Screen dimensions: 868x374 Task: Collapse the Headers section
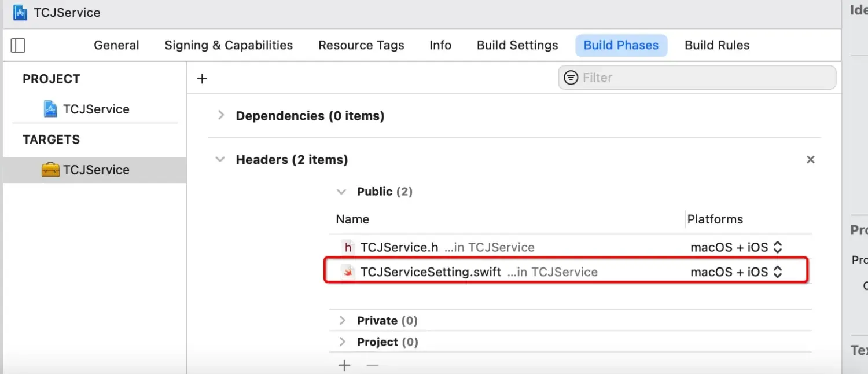point(220,160)
